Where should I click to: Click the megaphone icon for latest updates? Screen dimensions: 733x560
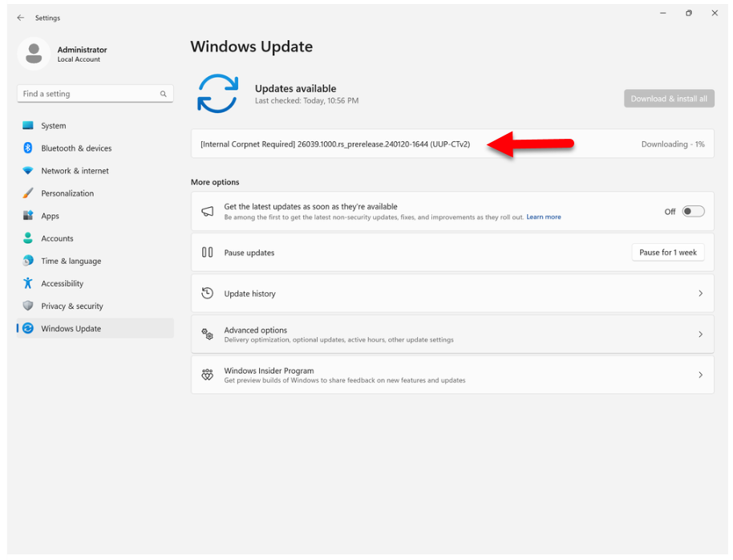(x=208, y=212)
